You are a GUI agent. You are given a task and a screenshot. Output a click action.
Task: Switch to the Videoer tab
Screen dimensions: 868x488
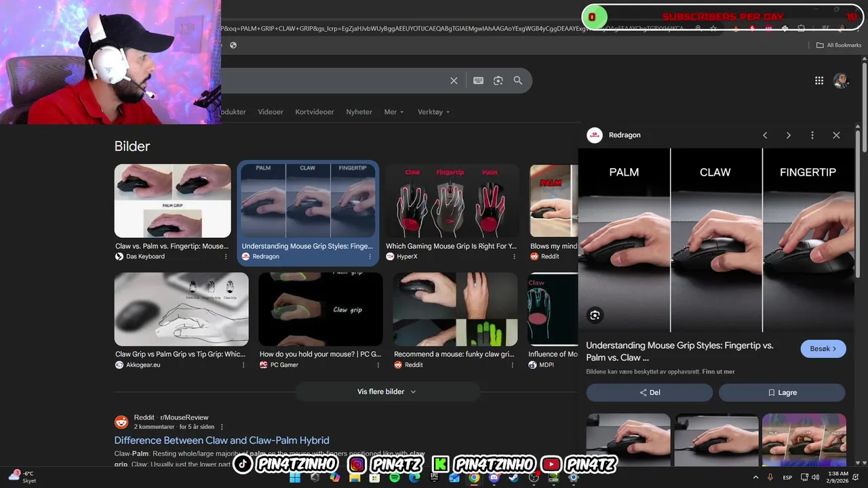271,112
